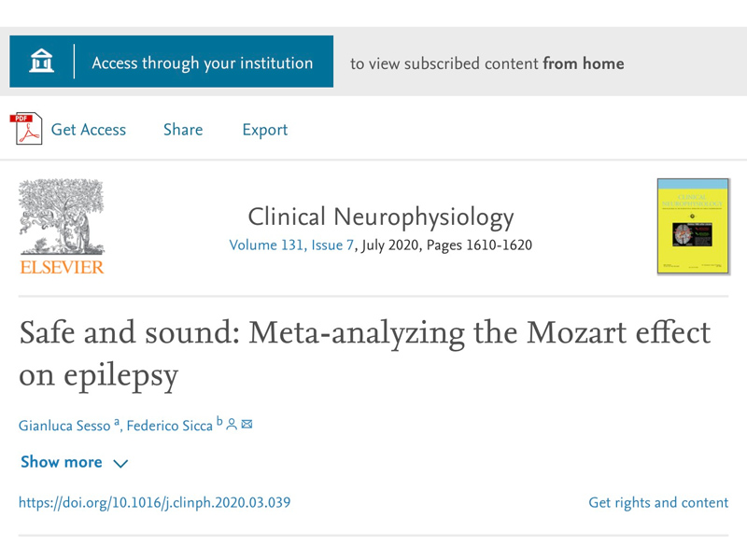Open the Export menu
Screen dimensions: 747x560
[264, 130]
